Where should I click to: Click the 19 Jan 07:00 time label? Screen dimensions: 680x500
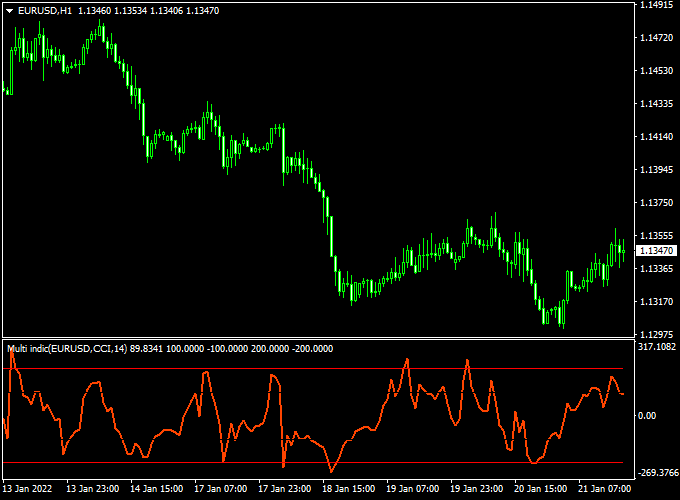click(412, 489)
